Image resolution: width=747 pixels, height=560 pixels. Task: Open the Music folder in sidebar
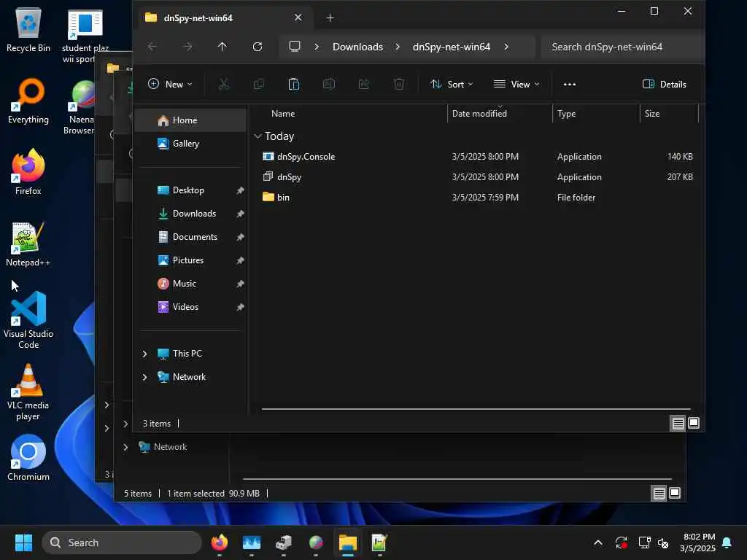tap(190, 284)
